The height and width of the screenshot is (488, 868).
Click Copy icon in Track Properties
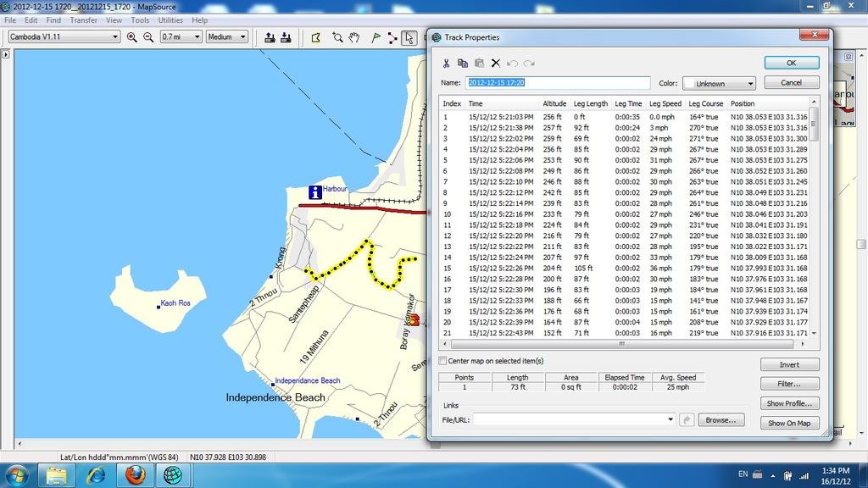pos(463,63)
